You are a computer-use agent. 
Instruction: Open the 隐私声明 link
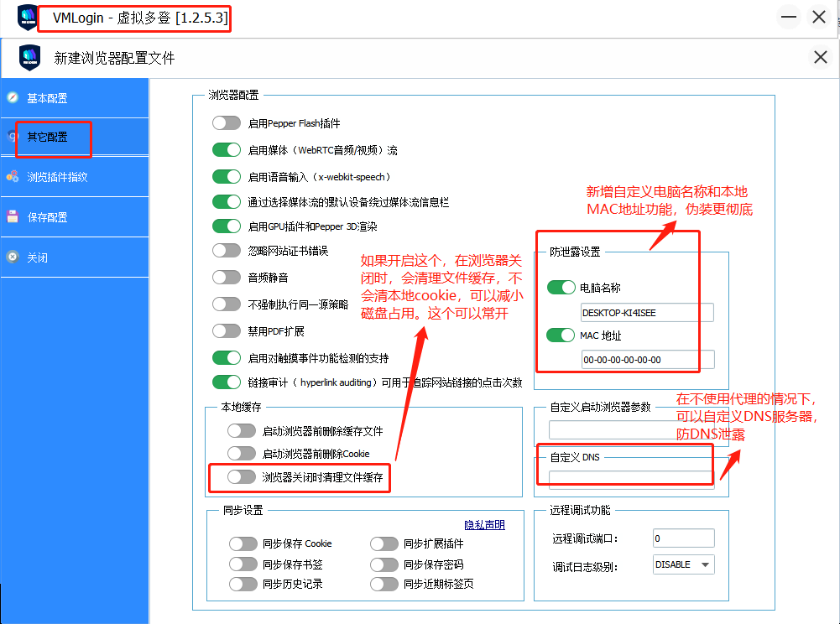coord(484,525)
